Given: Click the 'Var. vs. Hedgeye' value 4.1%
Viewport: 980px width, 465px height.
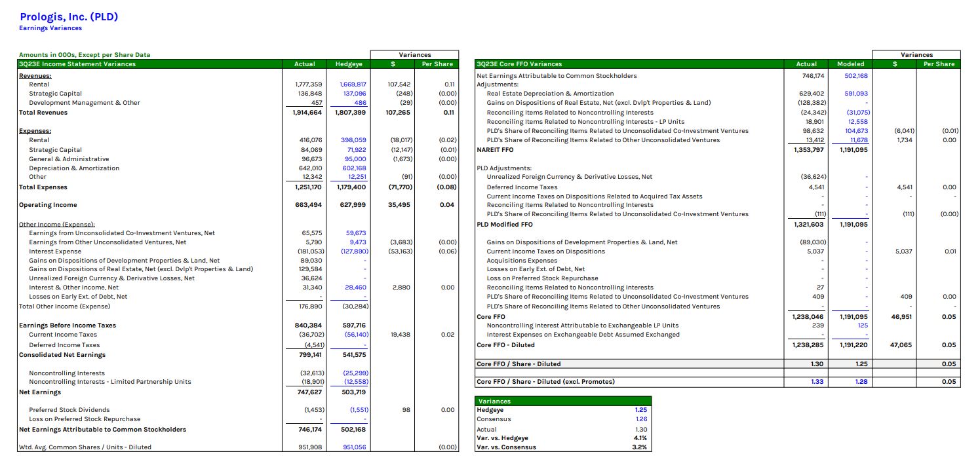Looking at the screenshot, I should pos(640,438).
